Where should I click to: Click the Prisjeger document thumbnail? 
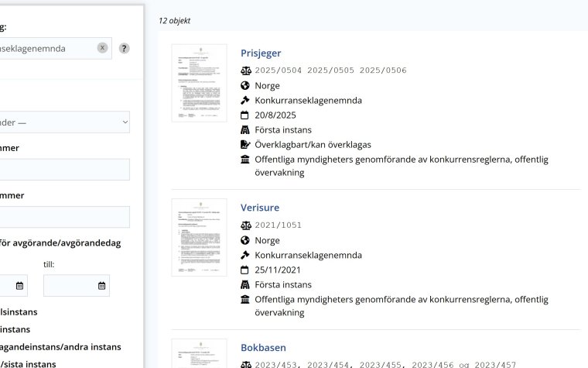[199, 83]
